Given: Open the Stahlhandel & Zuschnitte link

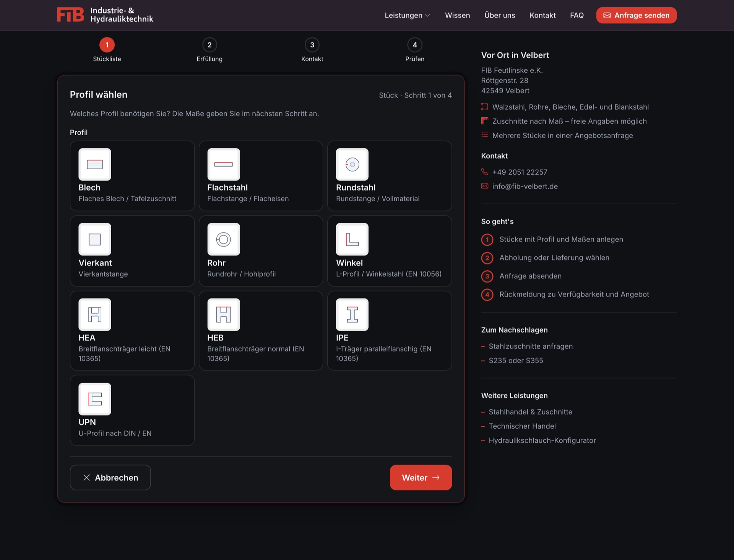Looking at the screenshot, I should tap(530, 412).
